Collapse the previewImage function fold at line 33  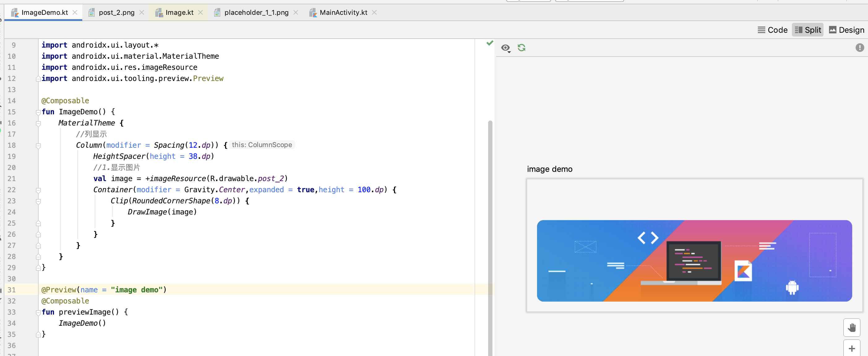(38, 312)
